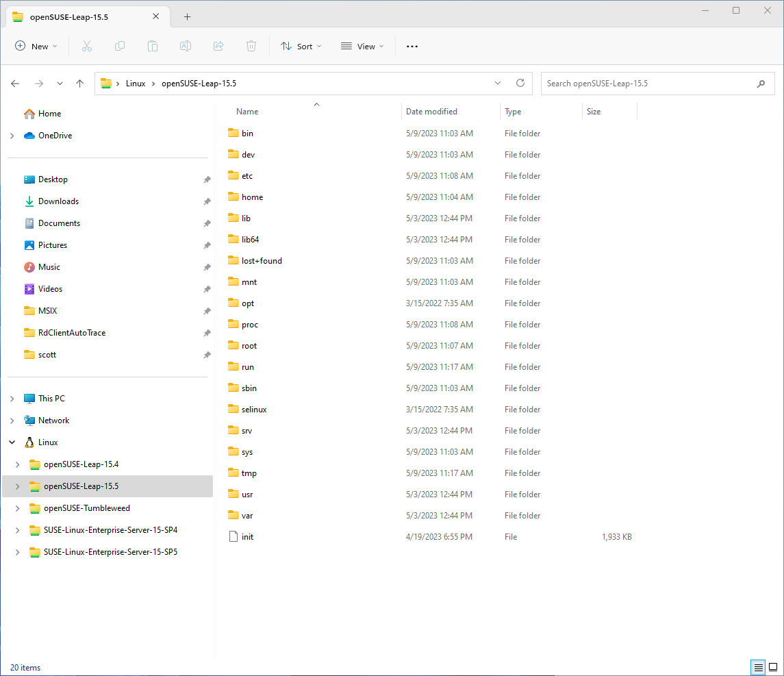The image size is (784, 676).
Task: Switch to Details view in status bar
Action: (x=758, y=668)
